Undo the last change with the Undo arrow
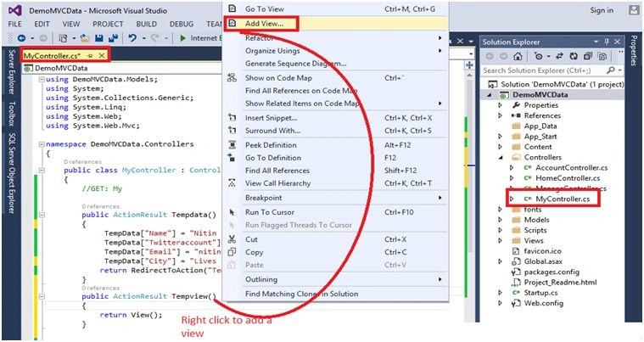This screenshot has width=644, height=342. (132, 38)
